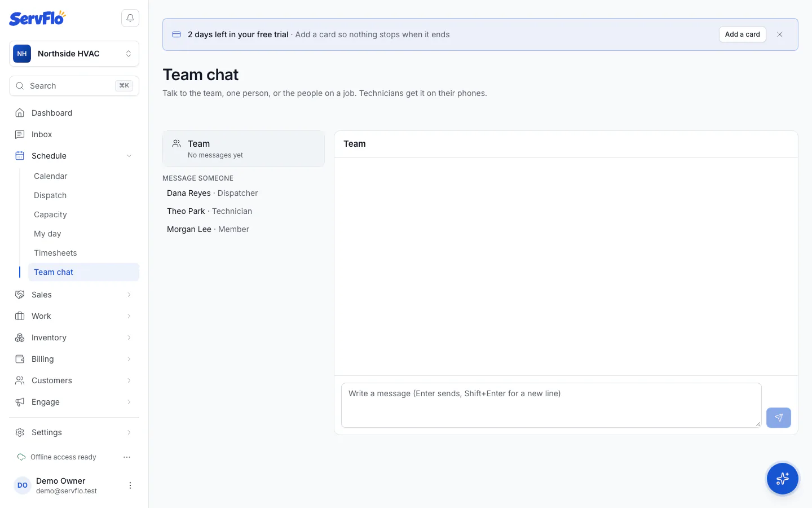
Task: Click the Dashboard home icon
Action: tap(20, 113)
